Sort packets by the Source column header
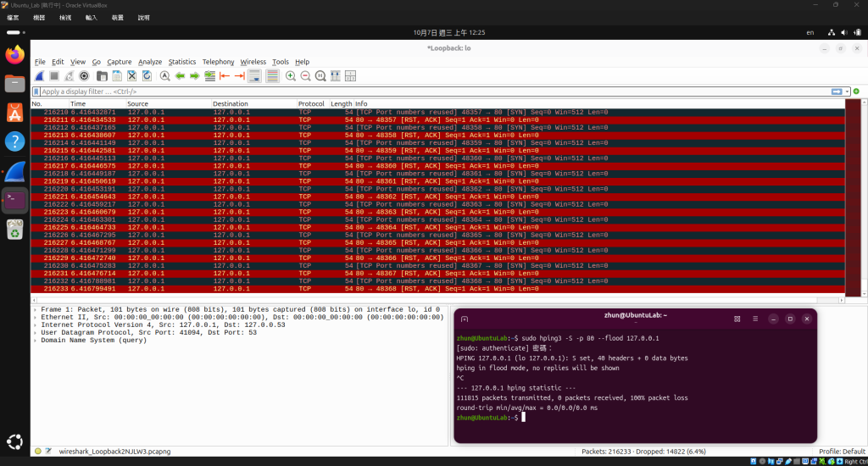The image size is (868, 466). coord(169,104)
